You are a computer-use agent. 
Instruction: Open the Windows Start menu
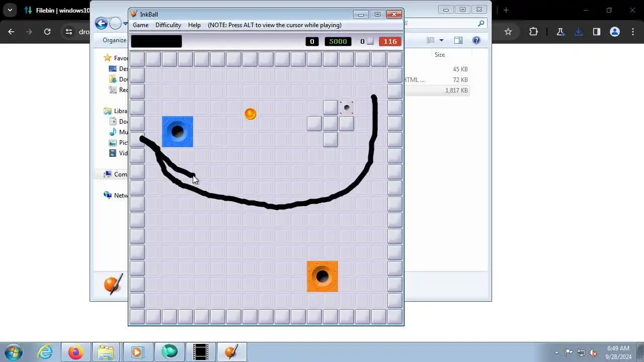click(x=14, y=352)
